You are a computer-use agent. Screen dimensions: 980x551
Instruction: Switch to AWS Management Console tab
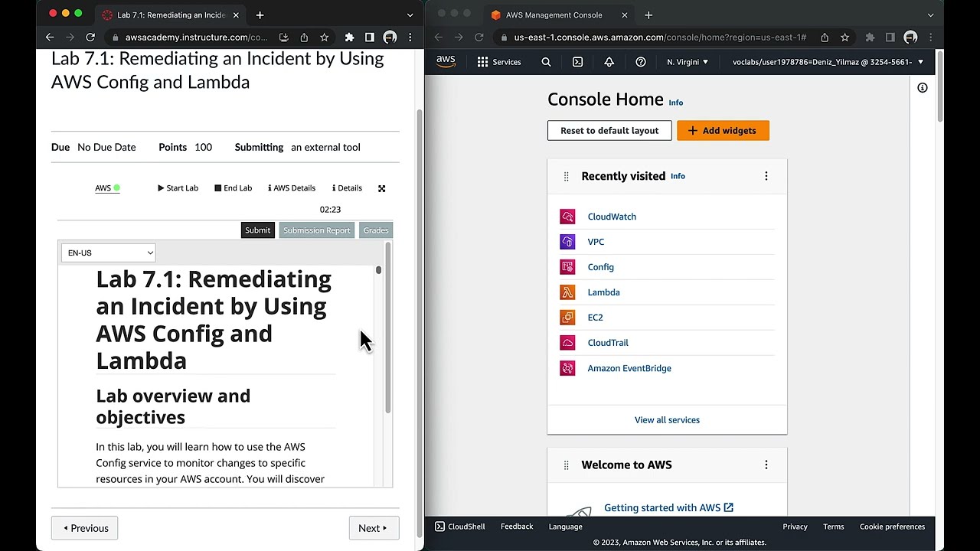pyautogui.click(x=559, y=15)
